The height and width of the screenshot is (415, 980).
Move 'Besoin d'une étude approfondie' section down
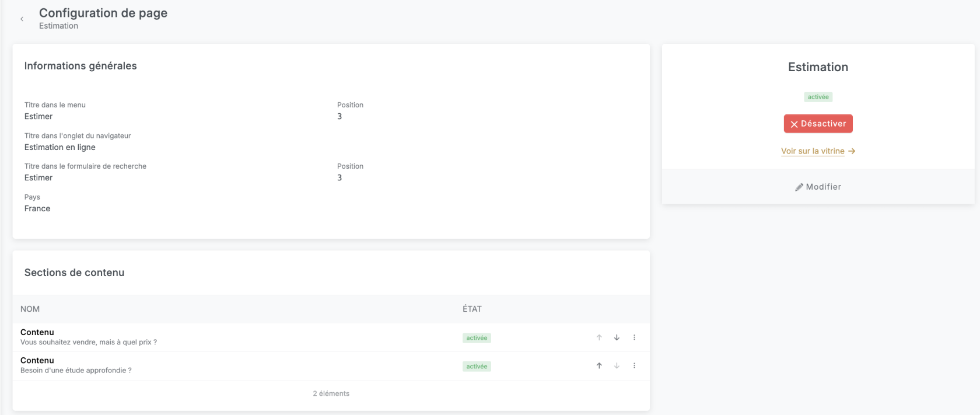tap(617, 366)
